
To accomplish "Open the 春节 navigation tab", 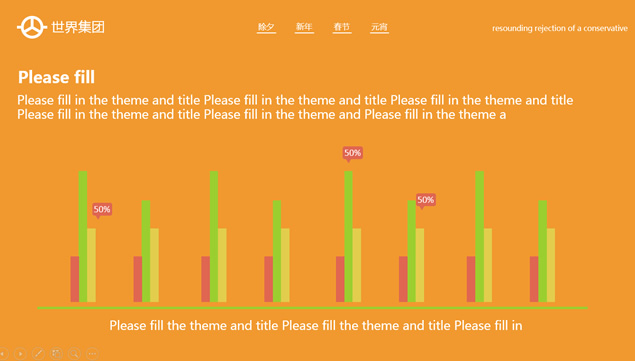I will pos(342,27).
